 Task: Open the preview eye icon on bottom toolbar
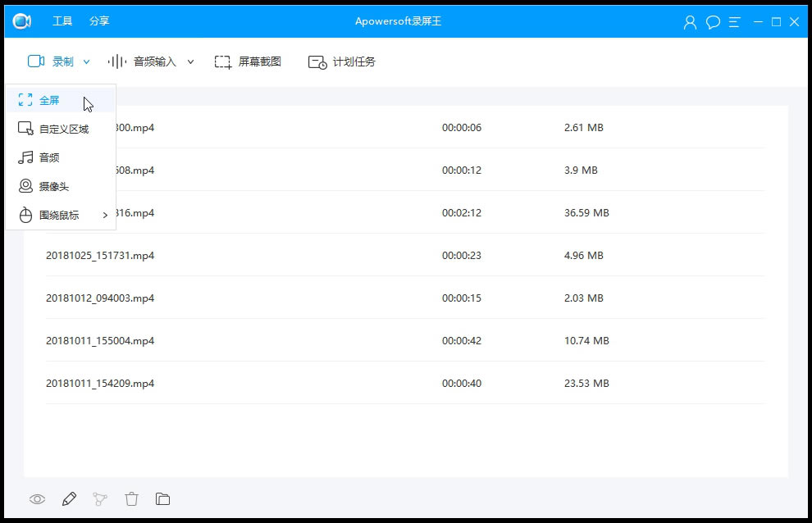click(x=37, y=498)
